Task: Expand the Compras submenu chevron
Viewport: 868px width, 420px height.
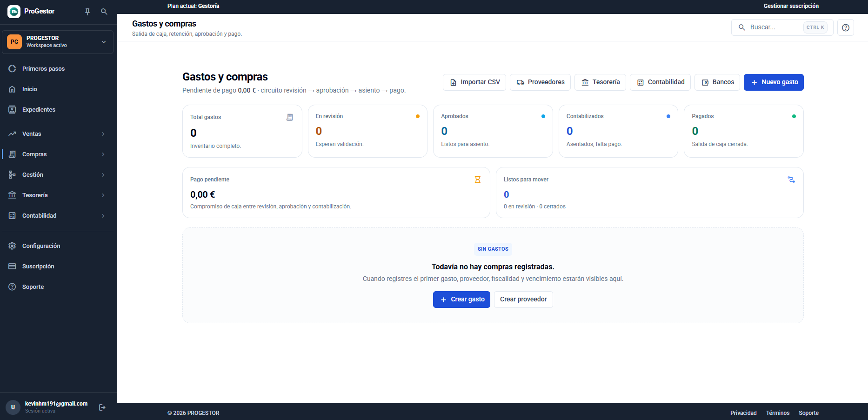Action: [x=103, y=154]
